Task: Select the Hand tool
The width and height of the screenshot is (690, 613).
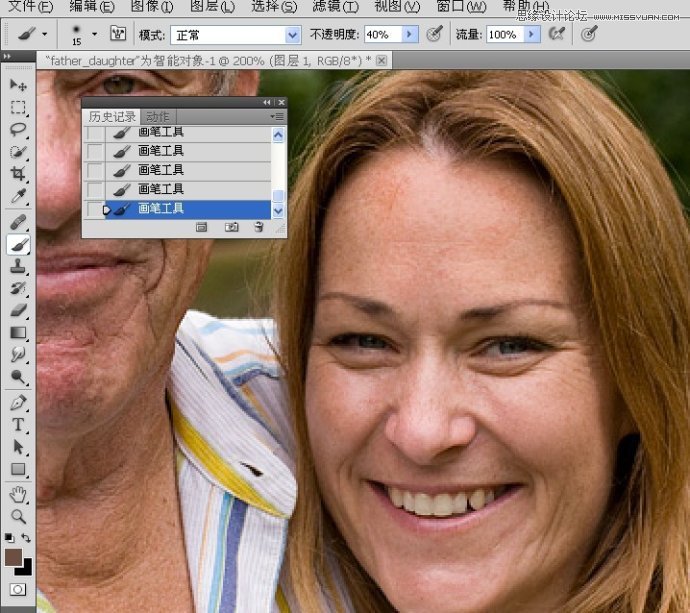Action: click(x=18, y=495)
